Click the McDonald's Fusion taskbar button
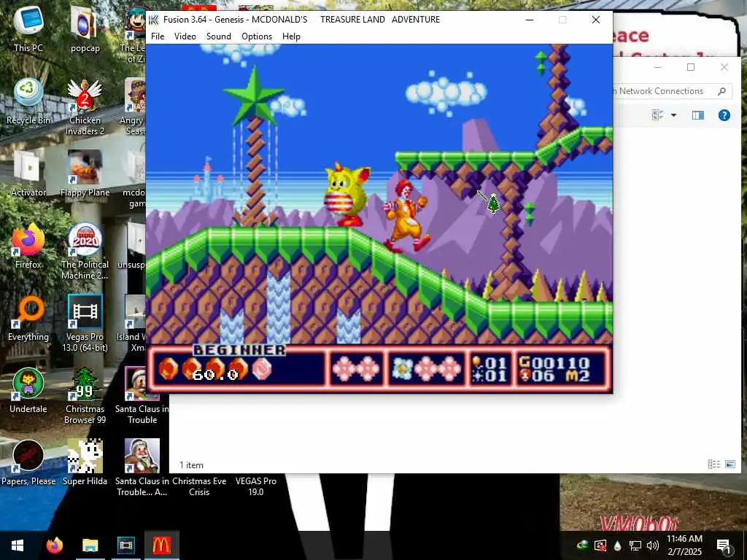Screen dimensions: 747x560 (161, 545)
